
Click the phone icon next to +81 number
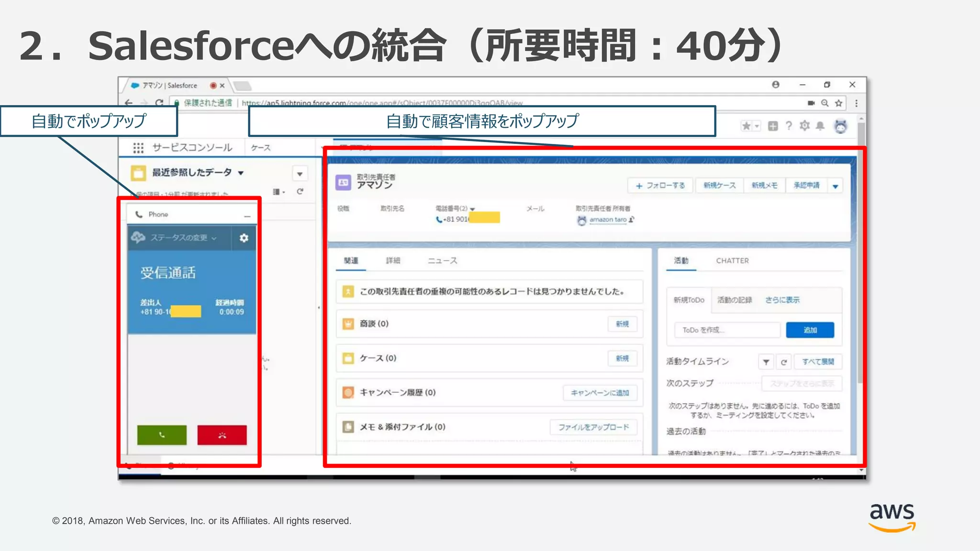tap(439, 220)
